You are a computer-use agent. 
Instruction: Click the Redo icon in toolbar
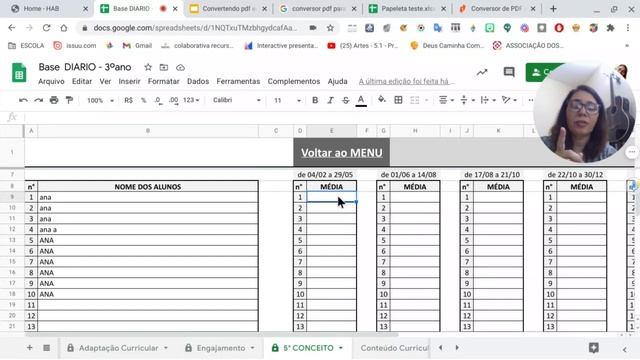(x=39, y=100)
